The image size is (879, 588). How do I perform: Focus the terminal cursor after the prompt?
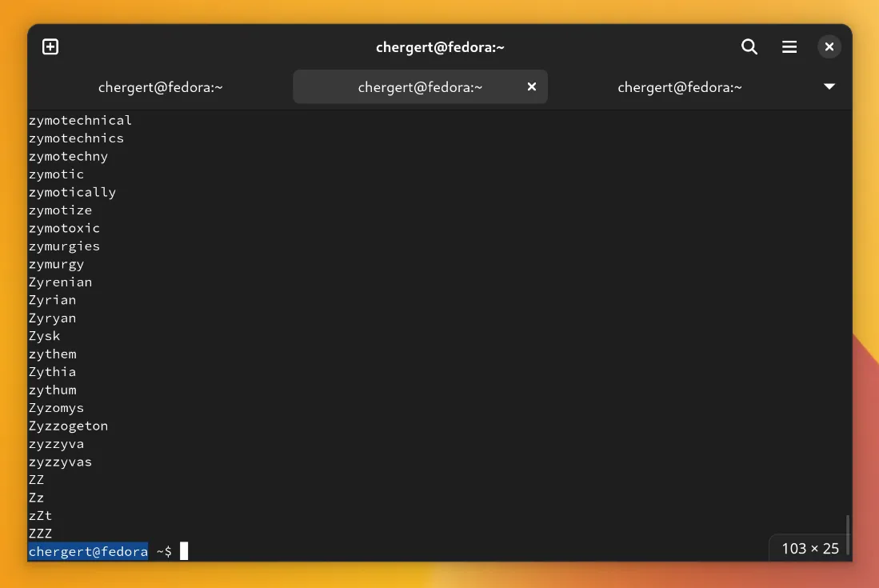coord(184,551)
